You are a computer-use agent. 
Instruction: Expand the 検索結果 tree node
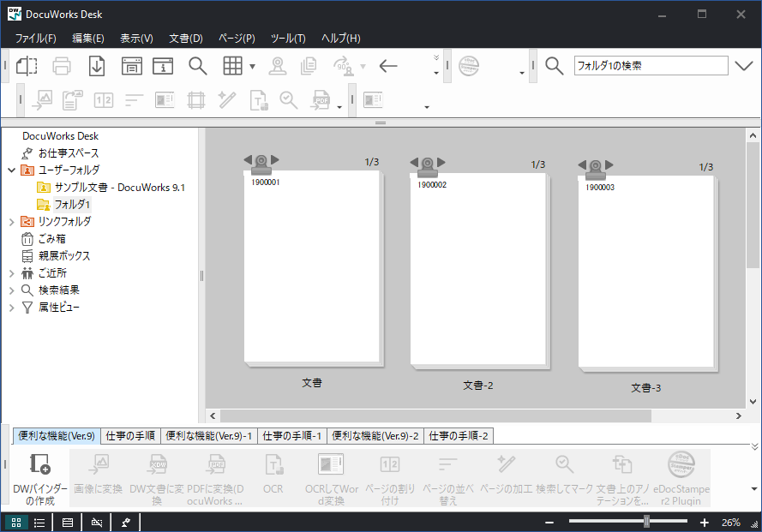12,290
